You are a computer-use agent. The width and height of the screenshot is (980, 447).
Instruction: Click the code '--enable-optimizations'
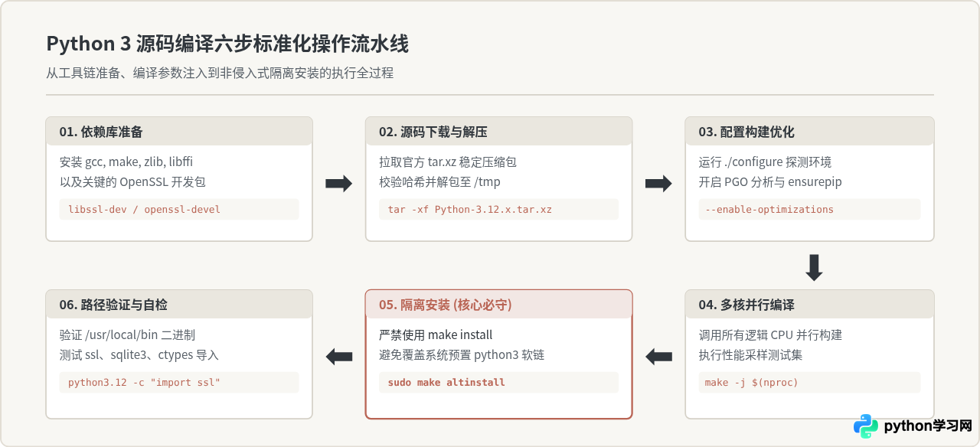tap(769, 210)
